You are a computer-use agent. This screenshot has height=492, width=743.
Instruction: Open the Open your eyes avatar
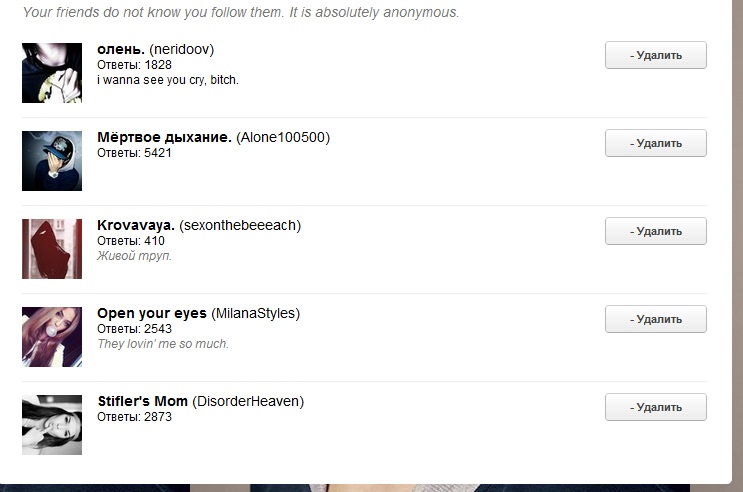coord(52,337)
